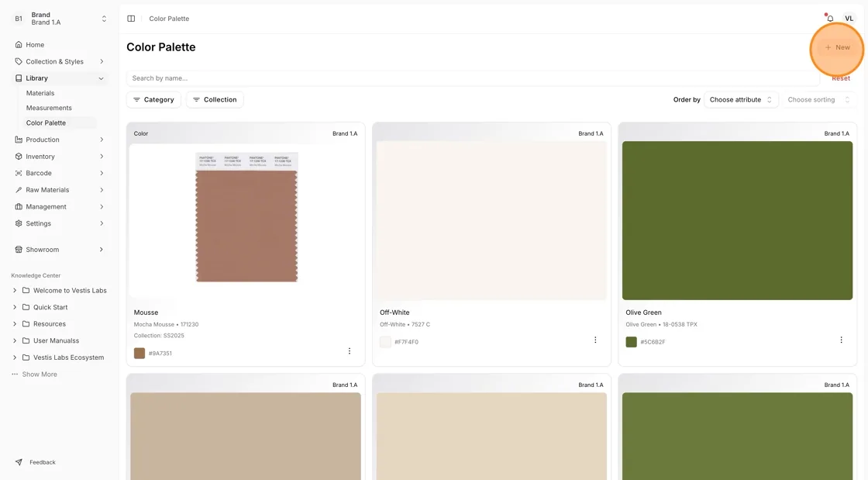The height and width of the screenshot is (480, 868).
Task: Expand the Quick Start tree arrow
Action: [x=15, y=307]
